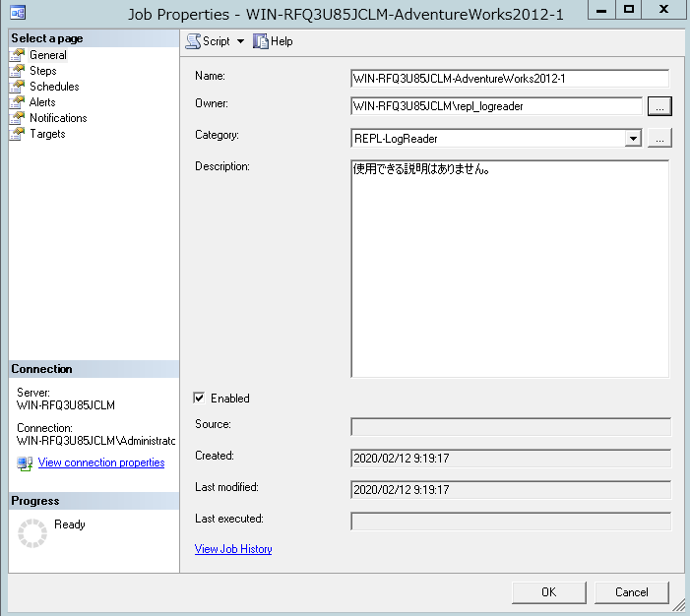Viewport: 690px width, 616px height.
Task: Click the Script toolbar button
Action: click(208, 41)
